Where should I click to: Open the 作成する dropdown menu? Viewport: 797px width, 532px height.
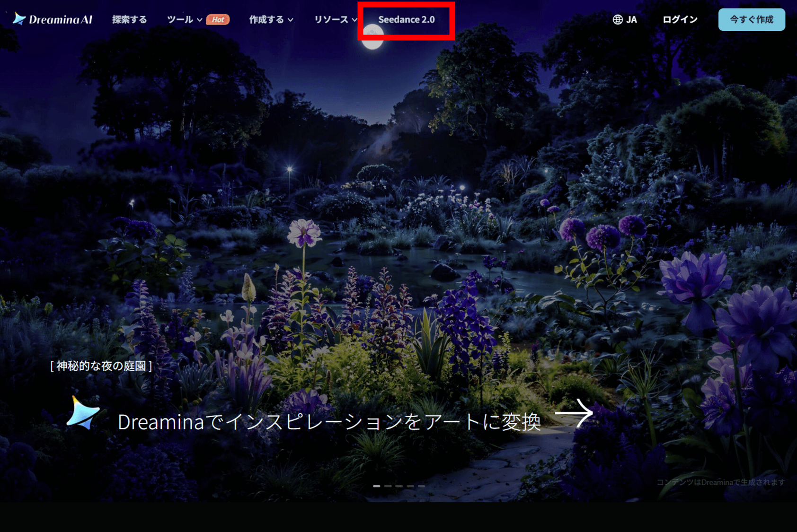(x=271, y=19)
